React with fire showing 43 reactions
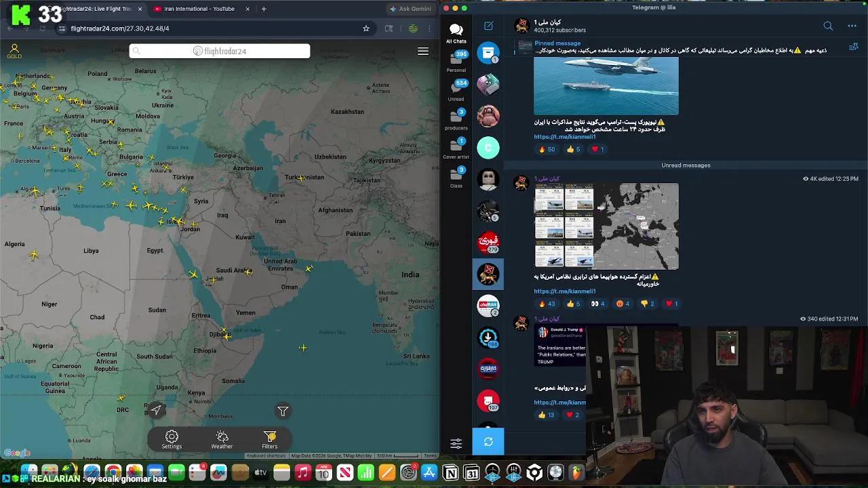The height and width of the screenshot is (488, 868). (547, 304)
